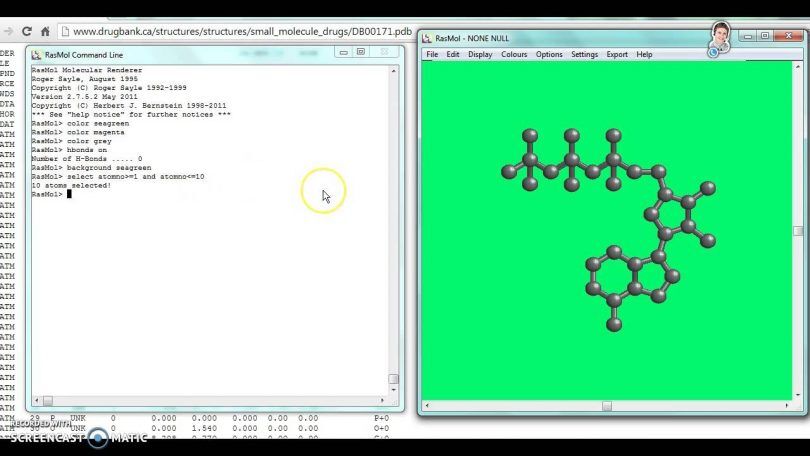Click the 'color grey' command line
Viewport: 810px width, 456px height.
(71, 141)
